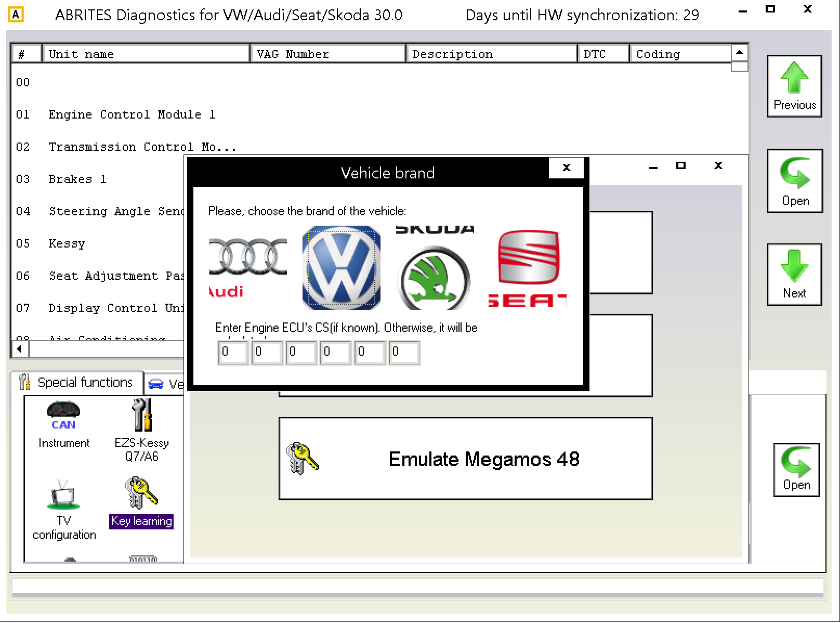Click the Unit name column header
The height and width of the screenshot is (623, 840).
point(146,54)
